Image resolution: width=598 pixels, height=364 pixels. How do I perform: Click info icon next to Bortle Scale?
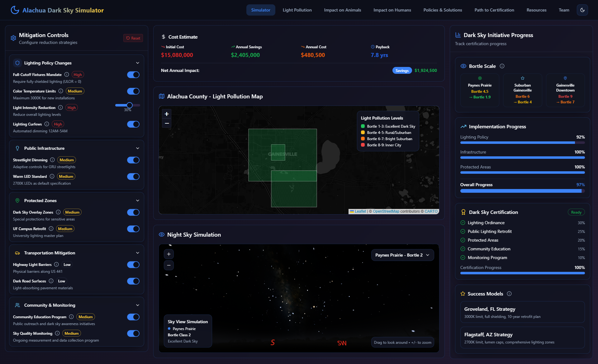click(502, 66)
